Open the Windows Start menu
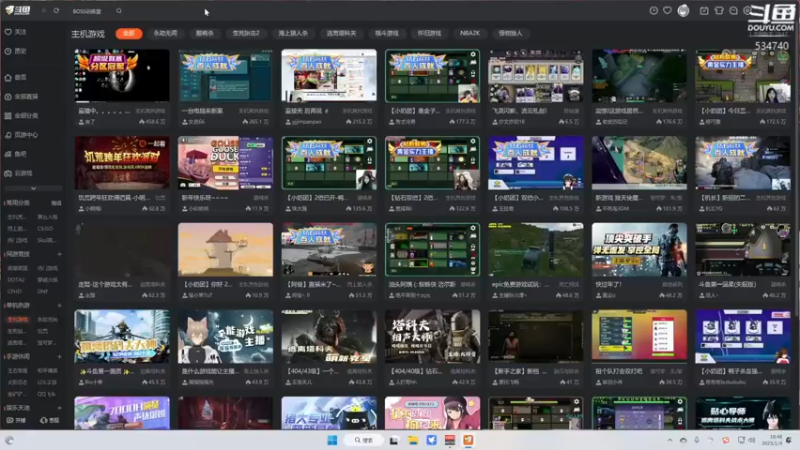Screen dimensions: 800x450 coord(332,440)
